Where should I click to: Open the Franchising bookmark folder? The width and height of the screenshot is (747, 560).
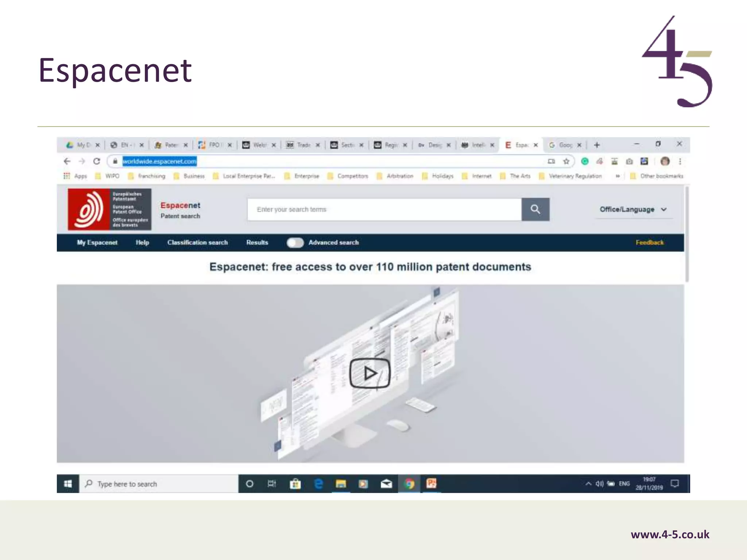coord(147,176)
